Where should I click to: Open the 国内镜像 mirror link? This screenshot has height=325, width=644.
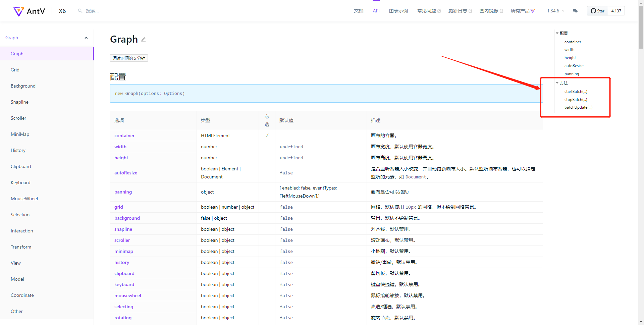[491, 11]
